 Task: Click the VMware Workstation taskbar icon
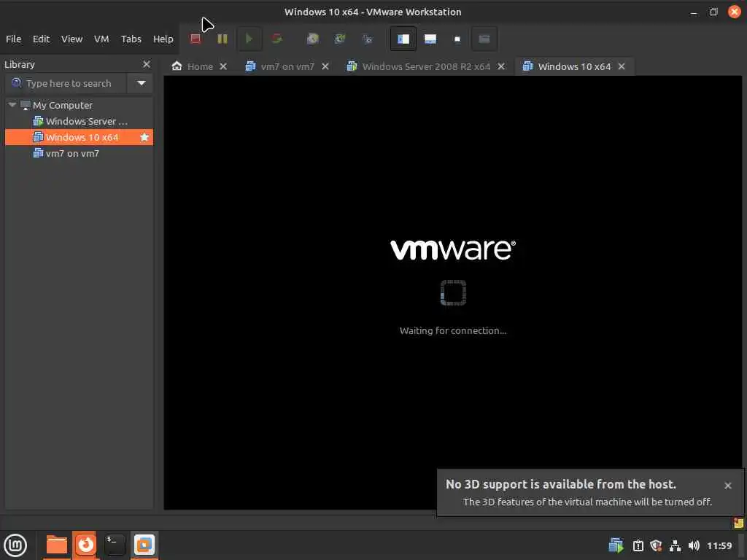(x=144, y=545)
